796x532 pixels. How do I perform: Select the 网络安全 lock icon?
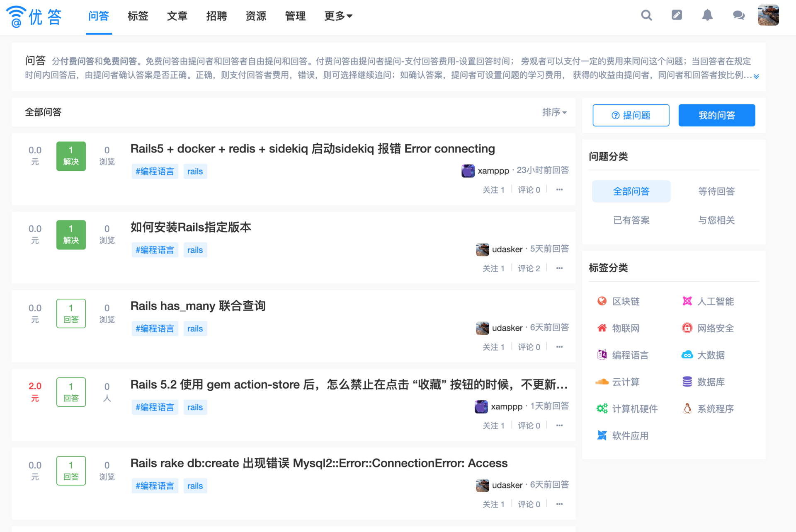(x=687, y=328)
